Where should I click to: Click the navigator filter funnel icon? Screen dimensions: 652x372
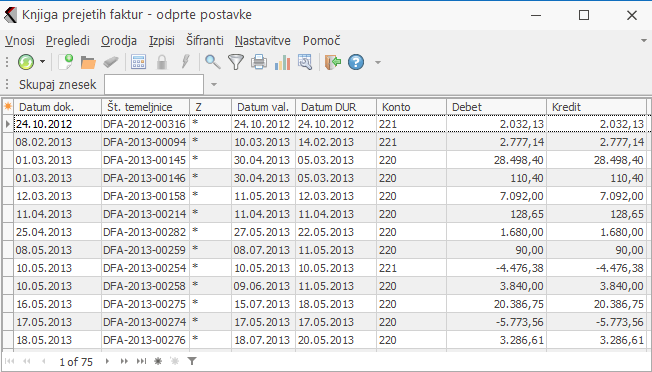pos(192,361)
